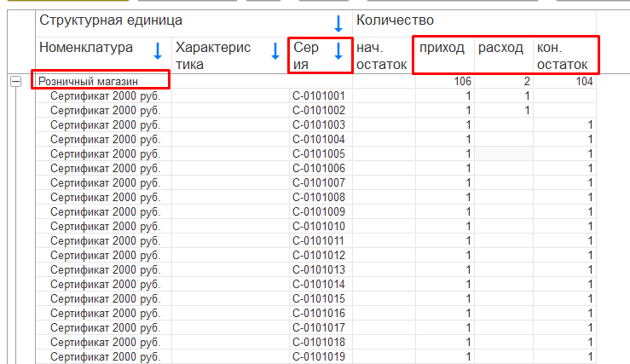
Task: Click Сертификат 2000 руб. in row C-0101016
Action: [105, 313]
